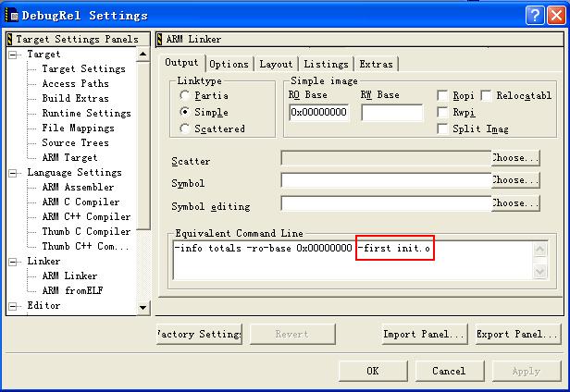570x392 pixels.
Task: Collapse the Target tree node
Action: point(13,55)
